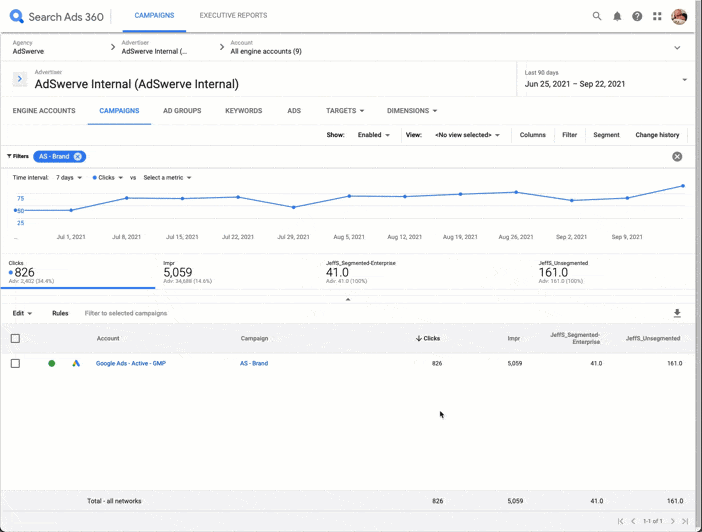Switch to Executive Reports tab
The width and height of the screenshot is (702, 532).
(x=233, y=15)
